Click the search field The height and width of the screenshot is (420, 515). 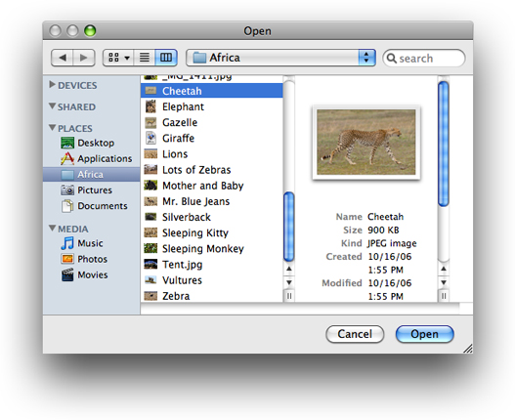click(424, 59)
